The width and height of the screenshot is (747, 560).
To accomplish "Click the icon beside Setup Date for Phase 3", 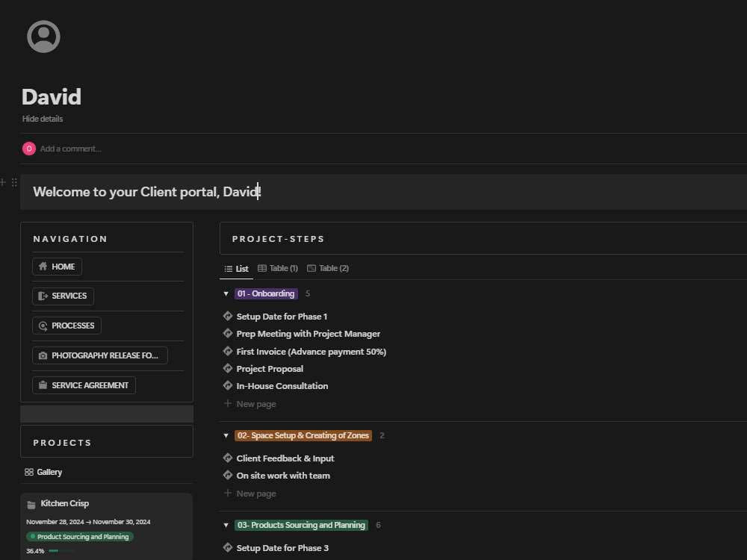I will (228, 547).
